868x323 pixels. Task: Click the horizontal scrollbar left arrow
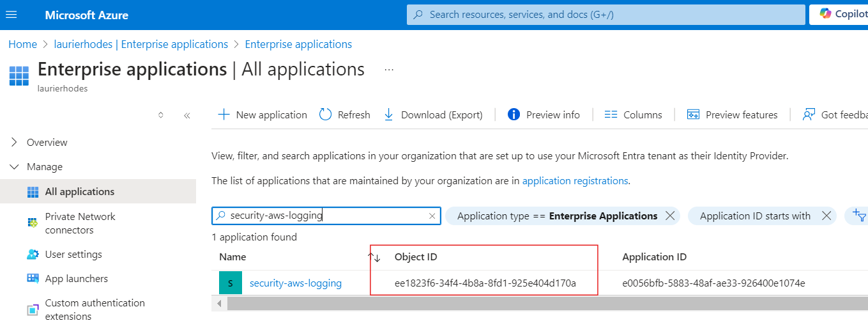219,304
